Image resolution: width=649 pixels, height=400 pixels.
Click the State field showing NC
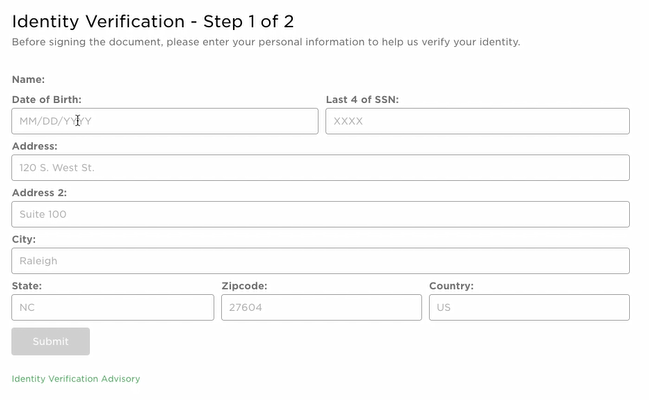[x=113, y=308]
